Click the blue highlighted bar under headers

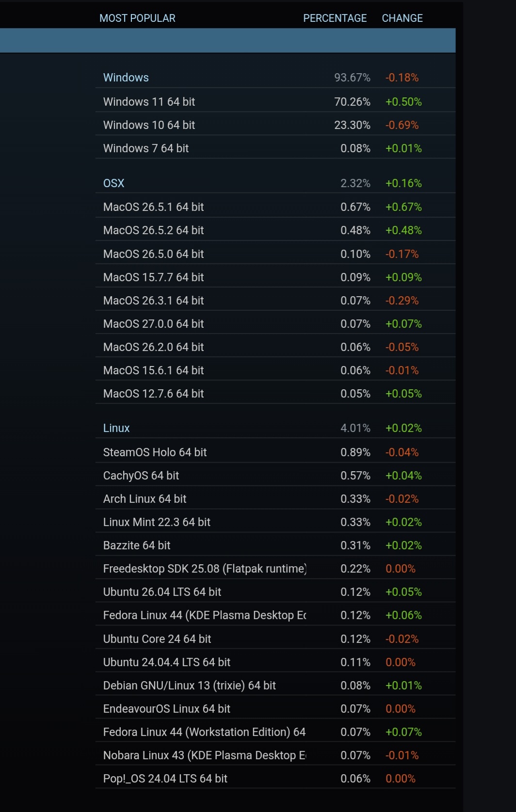tap(227, 40)
